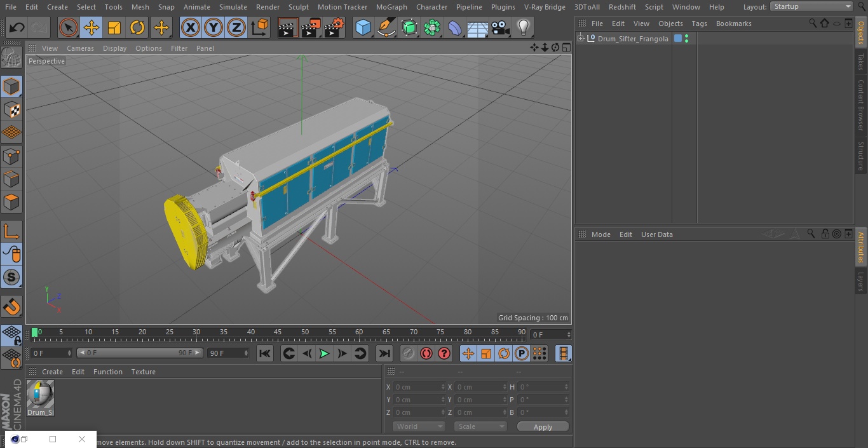Viewport: 868px width, 448px height.
Task: Open the viewport Display menu
Action: 114,48
